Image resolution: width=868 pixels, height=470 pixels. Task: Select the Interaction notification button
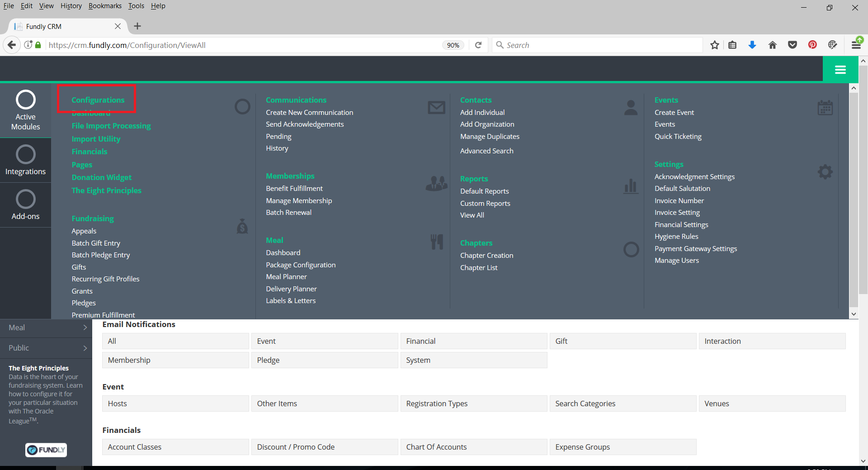coord(772,341)
